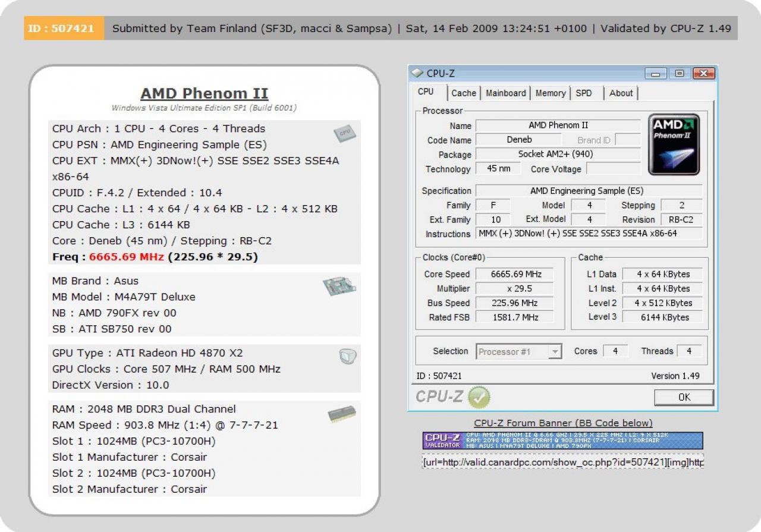The image size is (761, 532).
Task: Click the AMD Phenom II processor logo
Action: (x=674, y=144)
